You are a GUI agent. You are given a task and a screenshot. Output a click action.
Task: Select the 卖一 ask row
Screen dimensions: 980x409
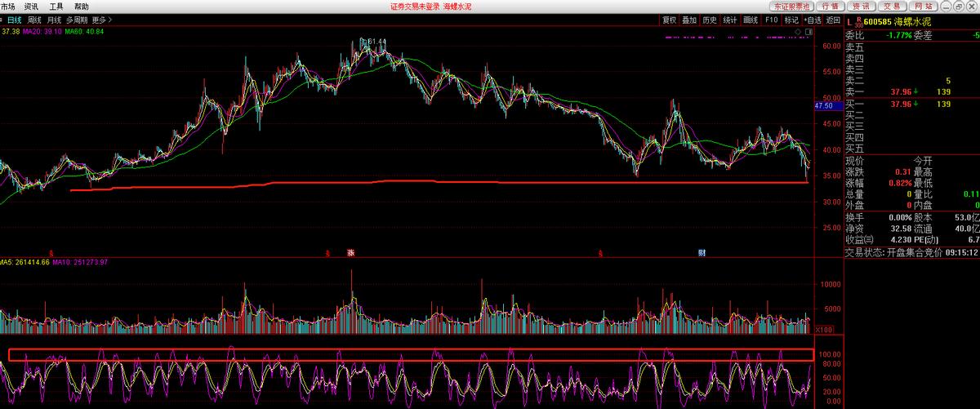point(912,92)
